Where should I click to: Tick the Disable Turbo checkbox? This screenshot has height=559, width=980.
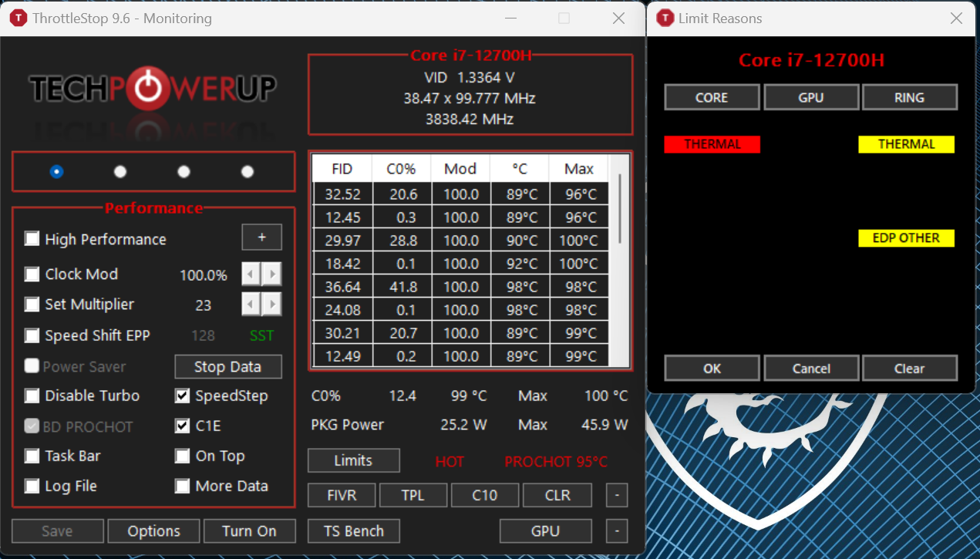[32, 396]
